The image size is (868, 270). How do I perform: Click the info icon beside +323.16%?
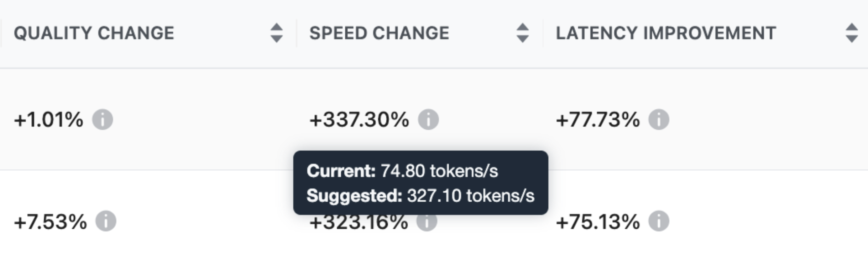pyautogui.click(x=427, y=223)
